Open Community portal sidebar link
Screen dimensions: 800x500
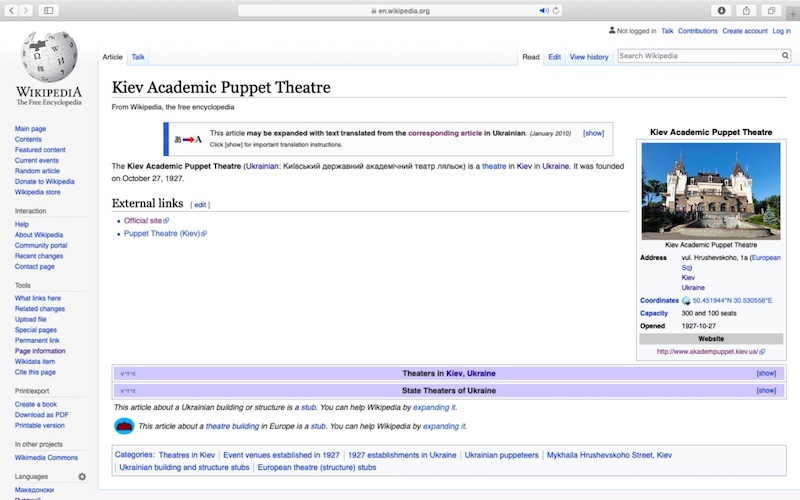pos(41,245)
